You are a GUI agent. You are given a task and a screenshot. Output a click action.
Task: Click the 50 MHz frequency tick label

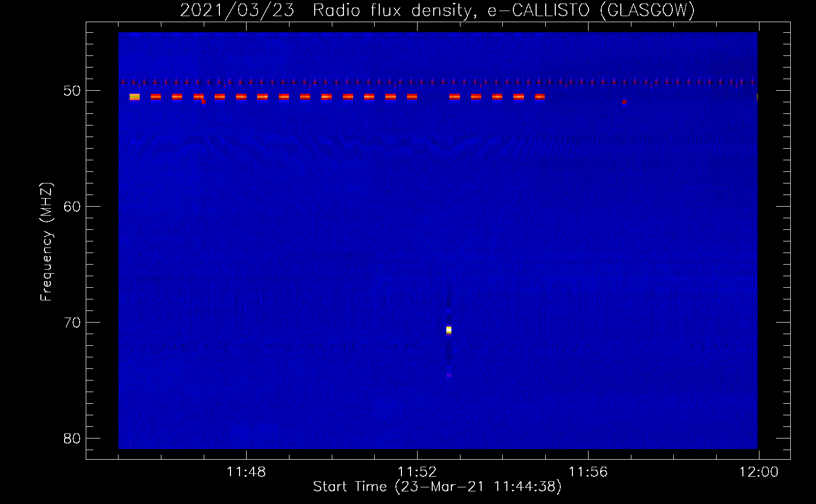pyautogui.click(x=72, y=91)
